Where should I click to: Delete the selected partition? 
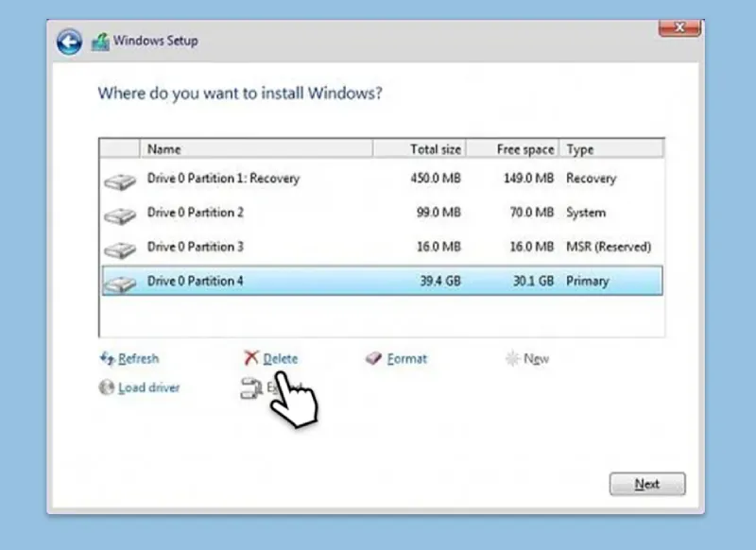[x=280, y=358]
